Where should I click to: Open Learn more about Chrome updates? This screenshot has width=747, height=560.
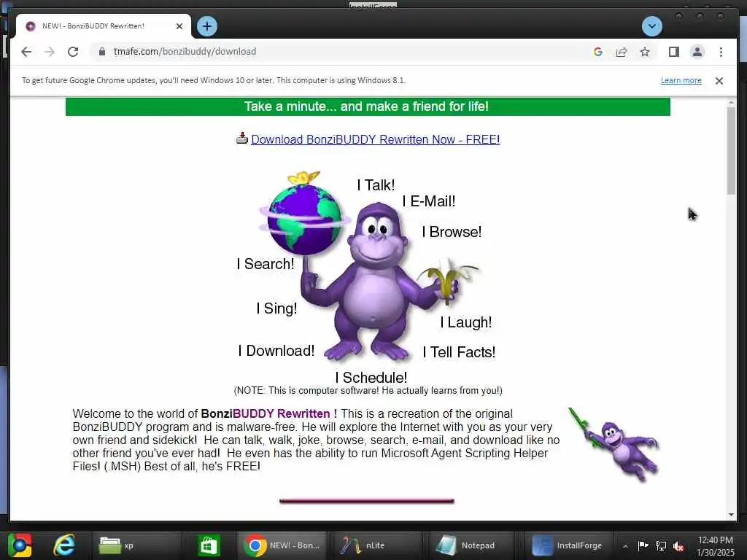tap(681, 80)
